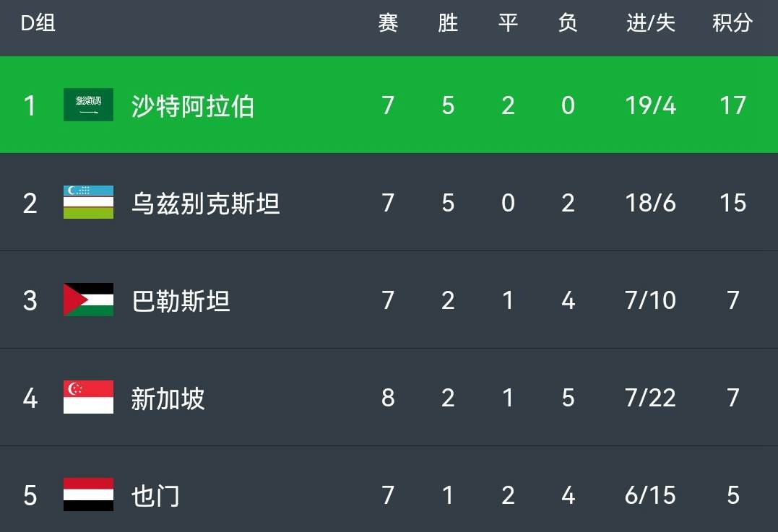Viewport: 778px width, 532px height.
Task: Select the 也门 team name
Action: coord(155,496)
